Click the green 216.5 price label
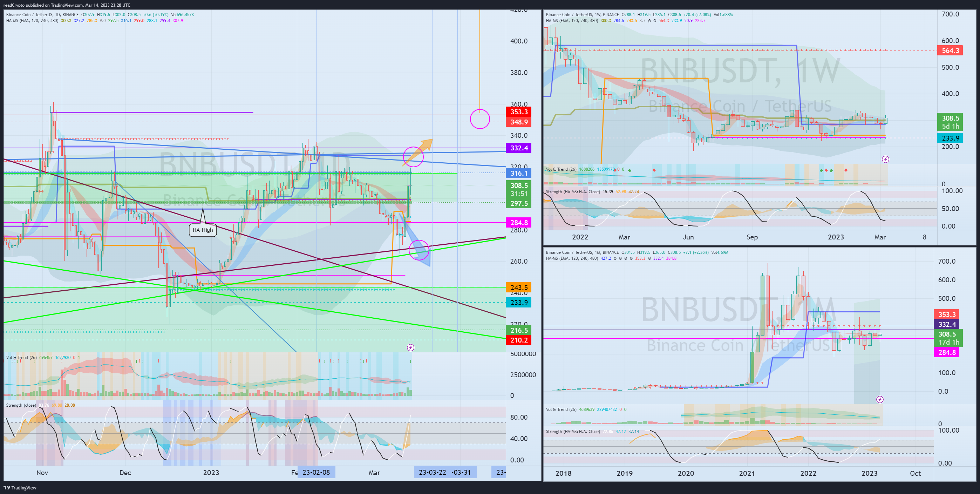 (518, 330)
